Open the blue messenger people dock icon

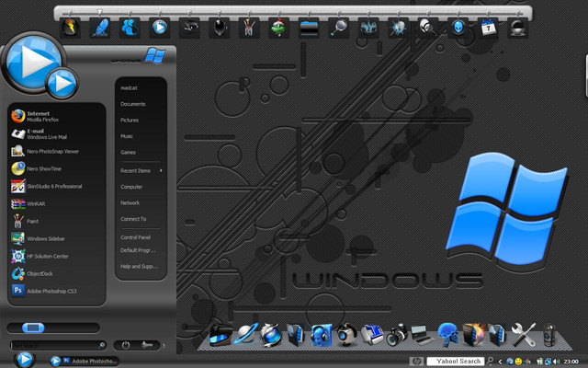coord(130,28)
